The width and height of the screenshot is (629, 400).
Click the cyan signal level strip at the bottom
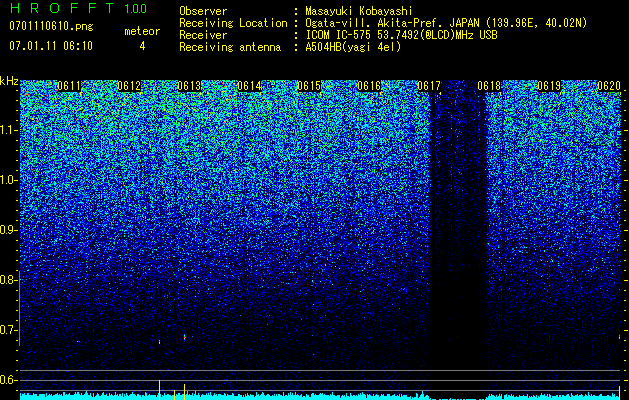tap(320, 396)
